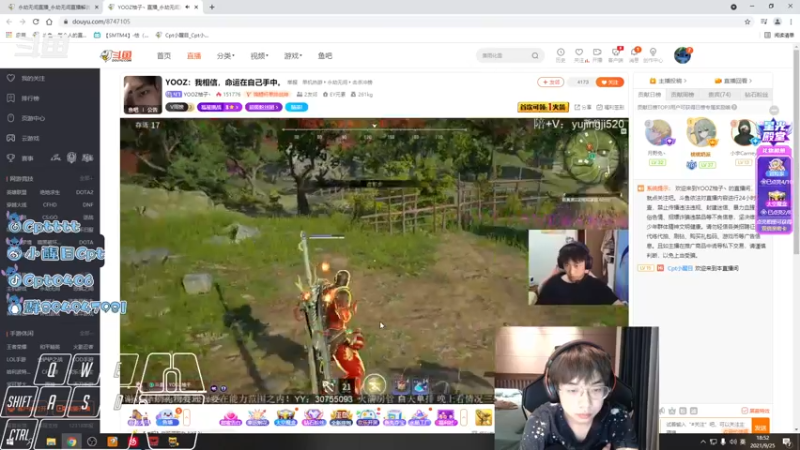Open the 直播回看 link
The image size is (800, 450).
tap(733, 81)
